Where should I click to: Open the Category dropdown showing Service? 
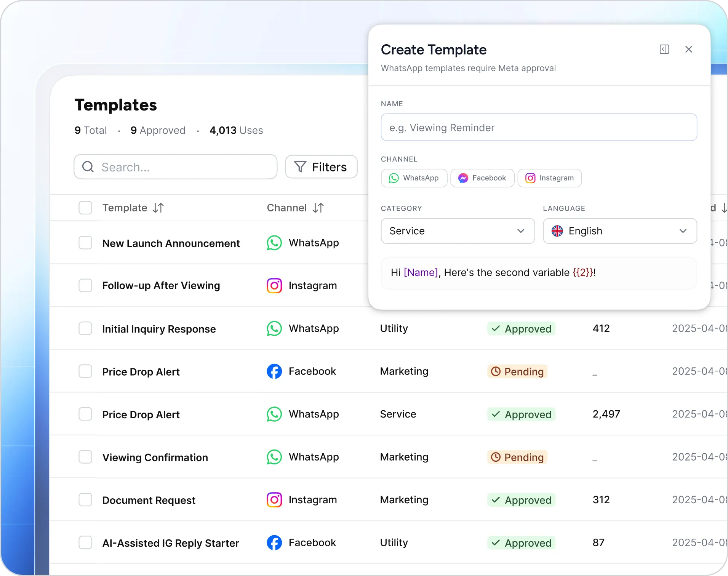[x=458, y=231]
